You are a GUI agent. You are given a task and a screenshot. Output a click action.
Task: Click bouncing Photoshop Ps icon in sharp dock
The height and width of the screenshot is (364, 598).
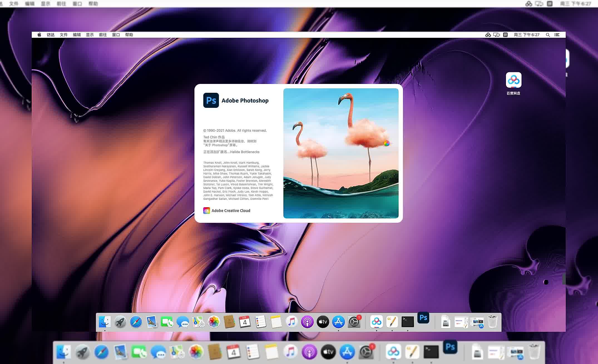(x=423, y=318)
